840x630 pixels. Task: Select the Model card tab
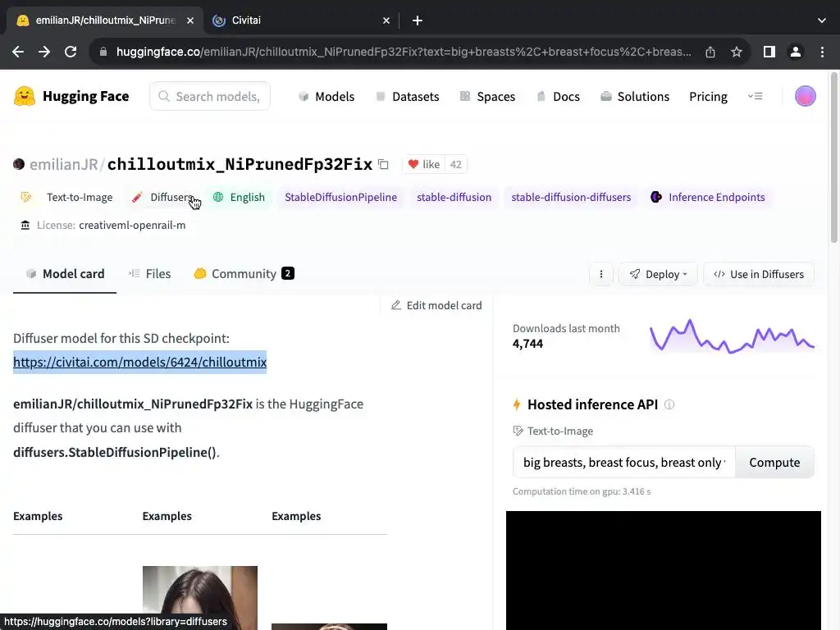click(x=65, y=274)
